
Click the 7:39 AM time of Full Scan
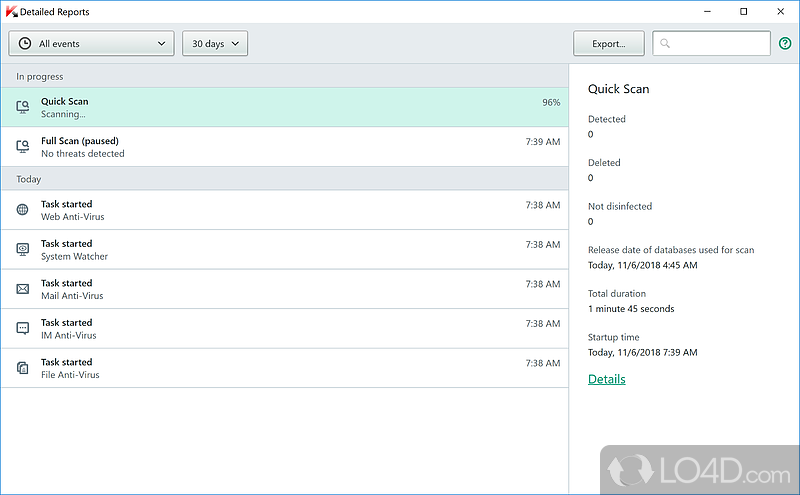(x=543, y=141)
